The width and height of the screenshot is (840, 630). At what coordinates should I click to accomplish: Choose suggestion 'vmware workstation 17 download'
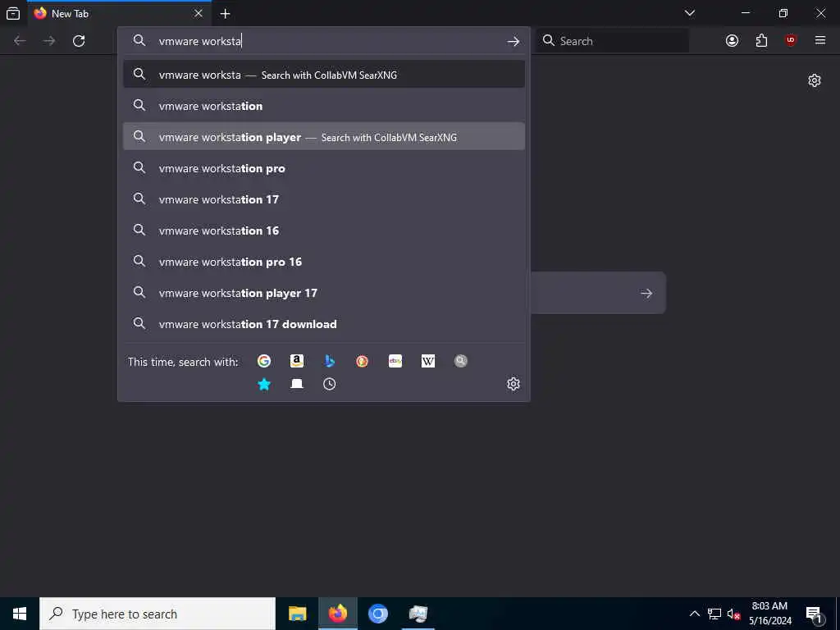coord(323,324)
